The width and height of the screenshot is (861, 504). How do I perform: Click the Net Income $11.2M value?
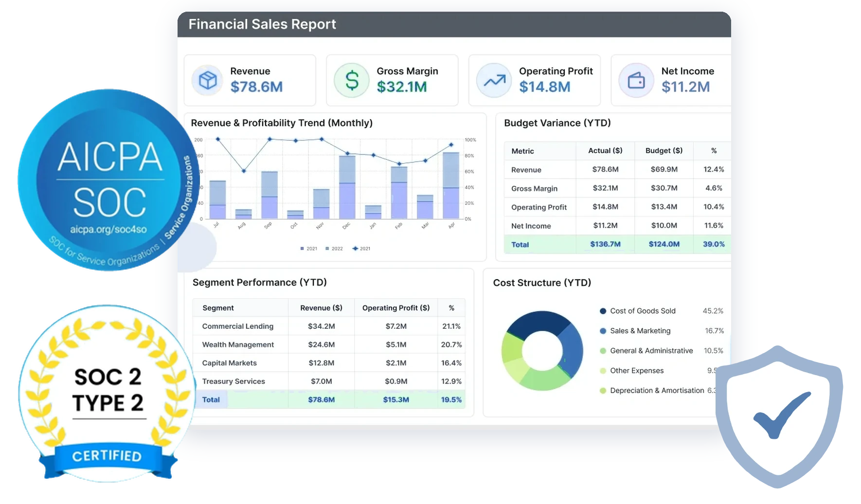pos(685,87)
